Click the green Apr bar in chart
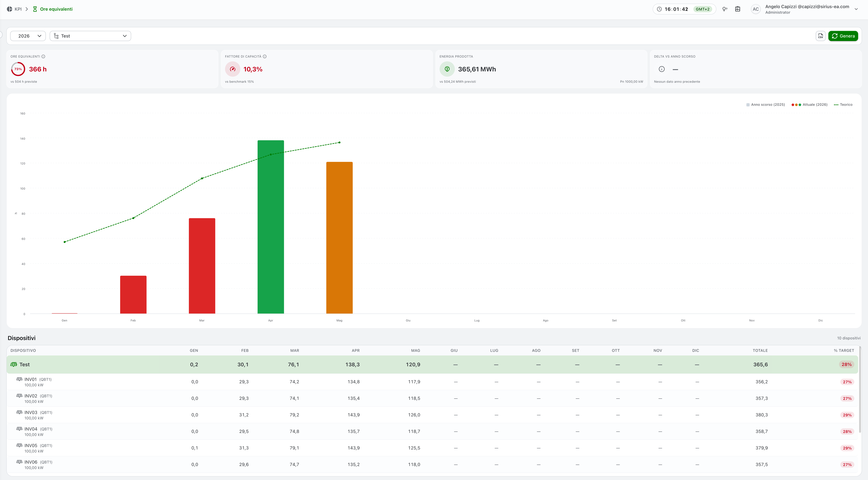Viewport: 868px width, 480px height. (x=271, y=227)
